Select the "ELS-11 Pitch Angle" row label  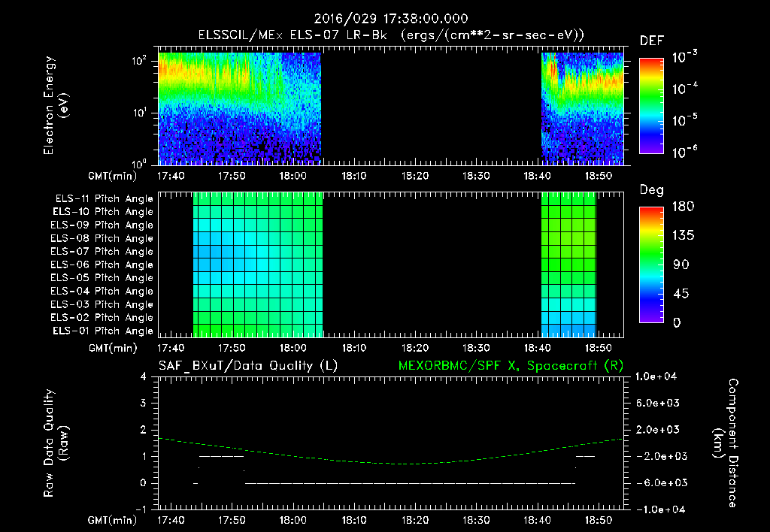tap(104, 199)
